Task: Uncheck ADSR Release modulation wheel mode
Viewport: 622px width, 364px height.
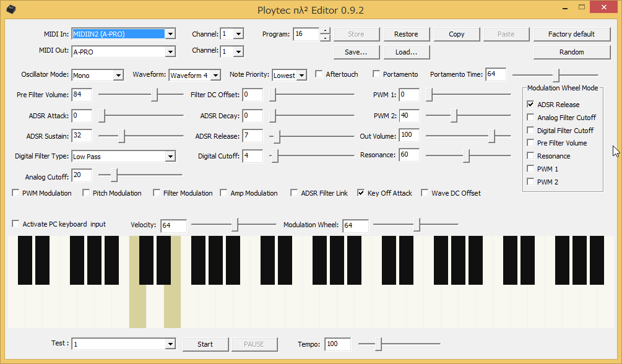Action: pyautogui.click(x=530, y=104)
